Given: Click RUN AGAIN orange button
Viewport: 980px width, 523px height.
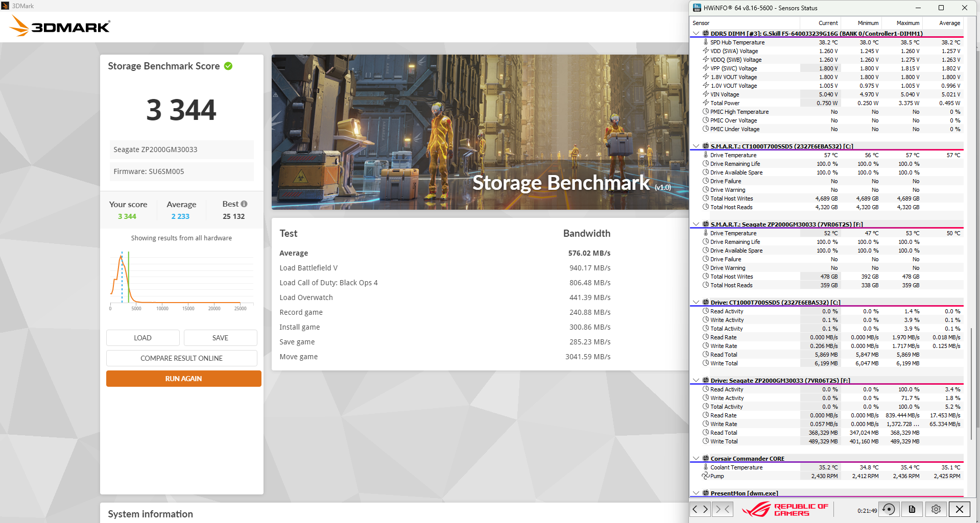Looking at the screenshot, I should (183, 379).
